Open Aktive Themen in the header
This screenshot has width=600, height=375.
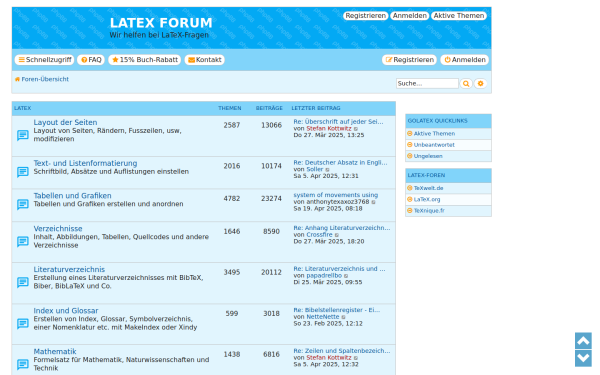(459, 16)
